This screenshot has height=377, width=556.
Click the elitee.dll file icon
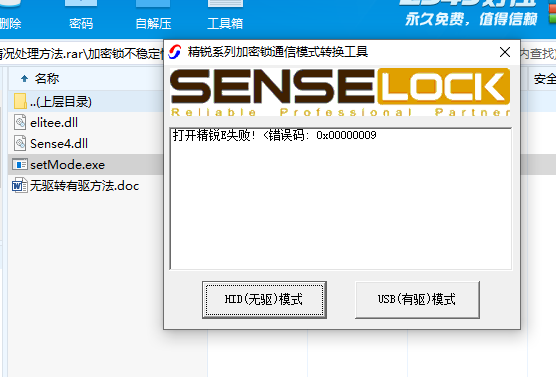(20, 123)
